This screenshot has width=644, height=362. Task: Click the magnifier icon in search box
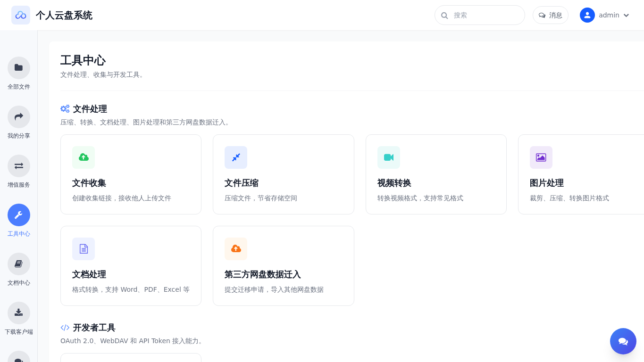pos(444,16)
